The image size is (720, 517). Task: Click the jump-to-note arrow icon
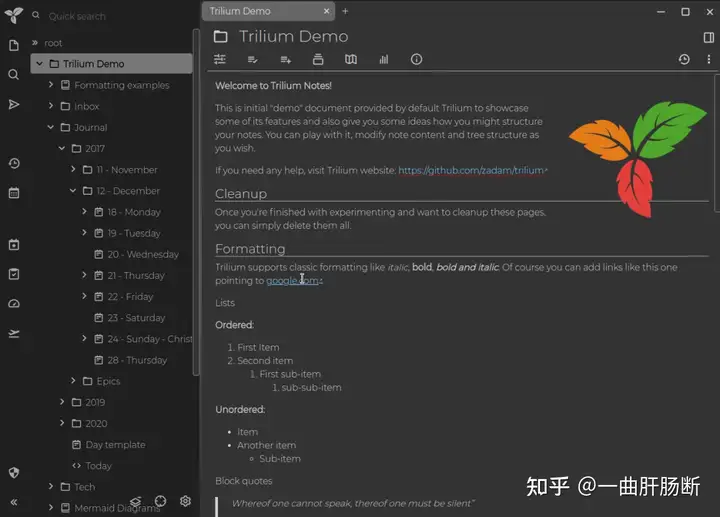pyautogui.click(x=14, y=104)
